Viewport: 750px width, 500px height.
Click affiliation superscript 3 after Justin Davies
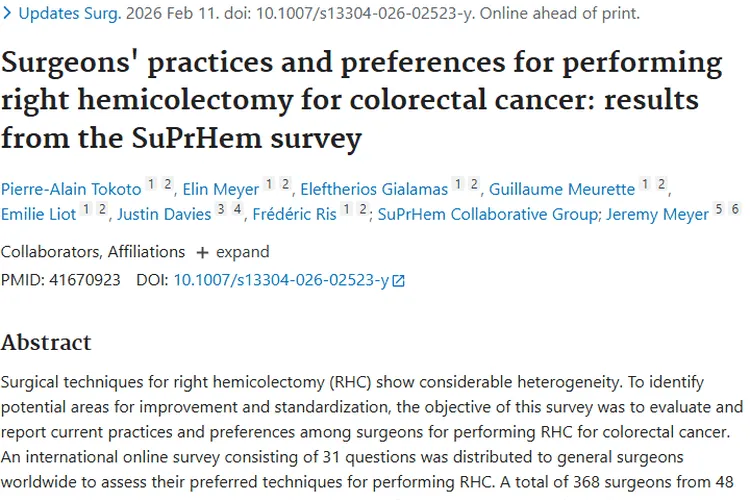[x=221, y=209]
